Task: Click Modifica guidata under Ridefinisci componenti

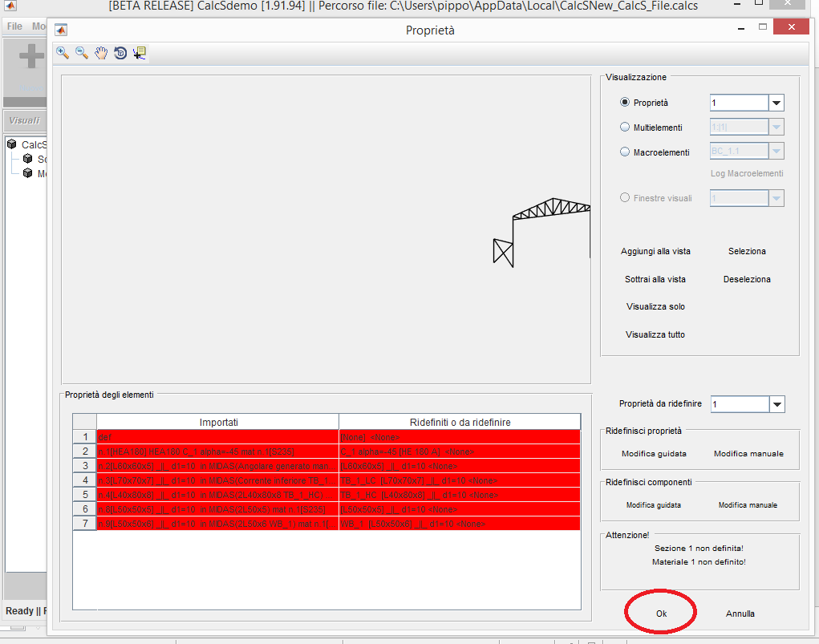Action: pos(654,505)
